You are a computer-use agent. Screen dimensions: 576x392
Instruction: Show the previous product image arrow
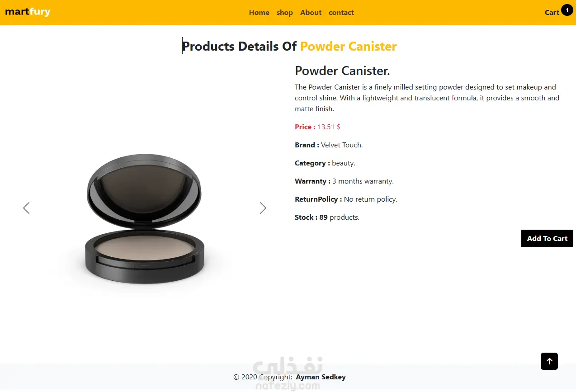(x=26, y=208)
